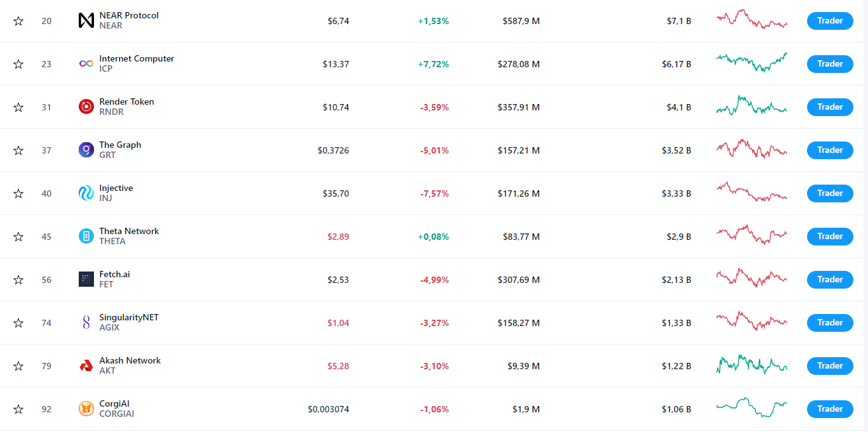Click the Render Token red logo
Image resolution: width=868 pixels, height=432 pixels.
click(x=86, y=107)
